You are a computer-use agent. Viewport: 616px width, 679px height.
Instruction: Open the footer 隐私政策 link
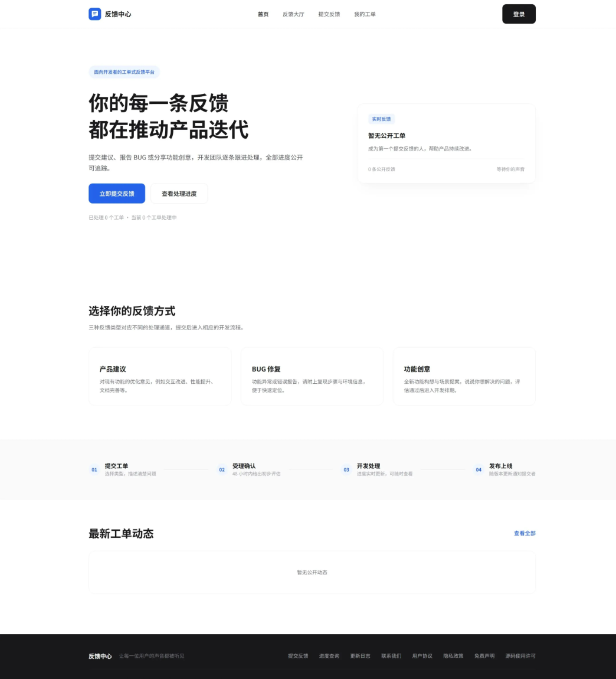pos(453,656)
